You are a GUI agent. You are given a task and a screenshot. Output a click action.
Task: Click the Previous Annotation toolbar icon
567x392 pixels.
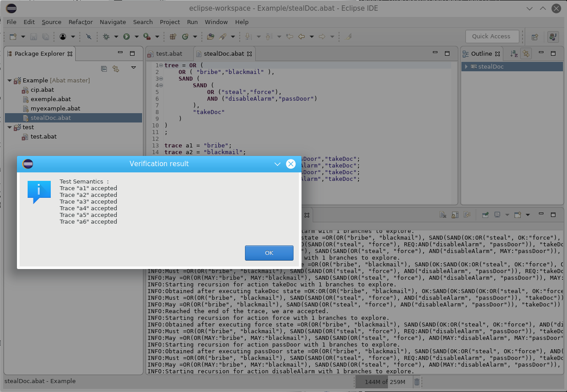coord(269,37)
